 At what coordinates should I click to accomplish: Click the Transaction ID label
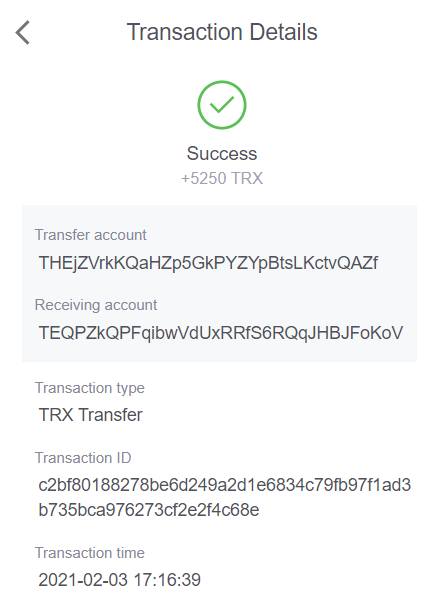[x=83, y=458]
